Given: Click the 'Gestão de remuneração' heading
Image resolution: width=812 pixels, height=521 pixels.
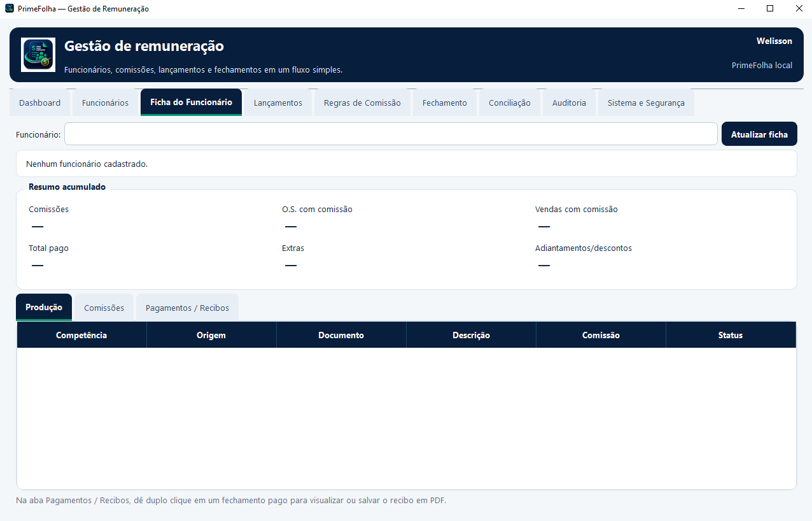Looking at the screenshot, I should tap(144, 46).
